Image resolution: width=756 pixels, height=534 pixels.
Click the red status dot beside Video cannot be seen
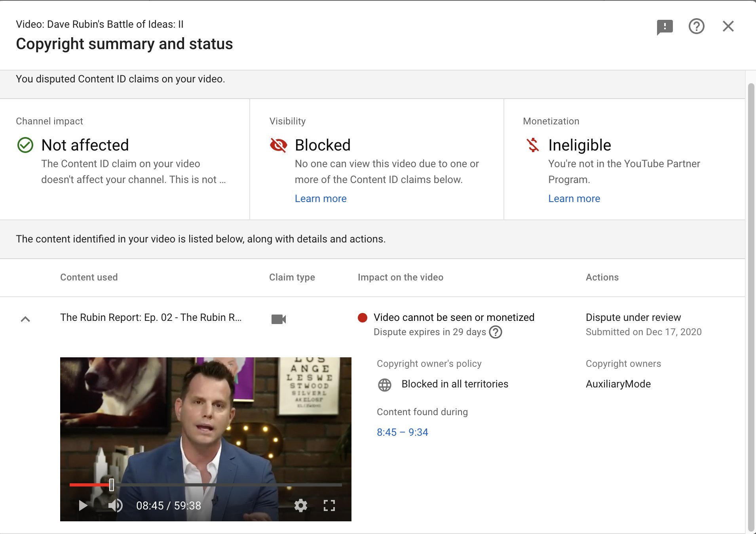[363, 317]
